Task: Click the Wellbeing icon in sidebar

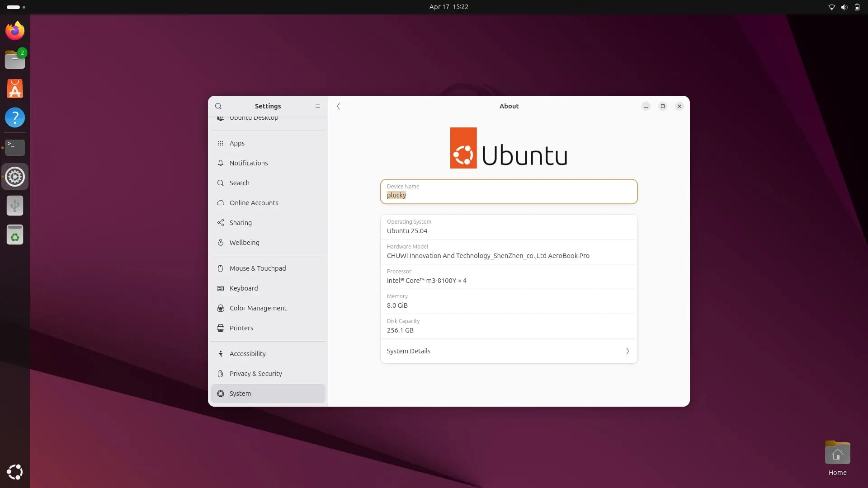Action: pyautogui.click(x=221, y=243)
